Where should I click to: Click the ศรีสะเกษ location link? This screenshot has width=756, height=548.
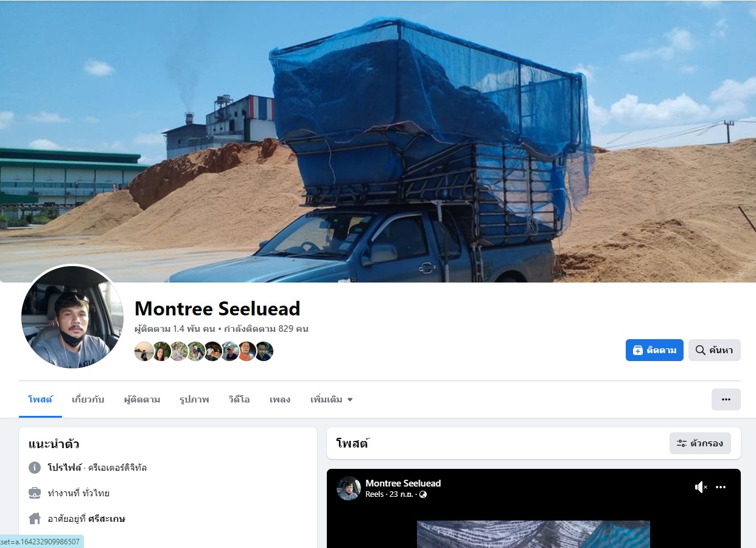(107, 519)
